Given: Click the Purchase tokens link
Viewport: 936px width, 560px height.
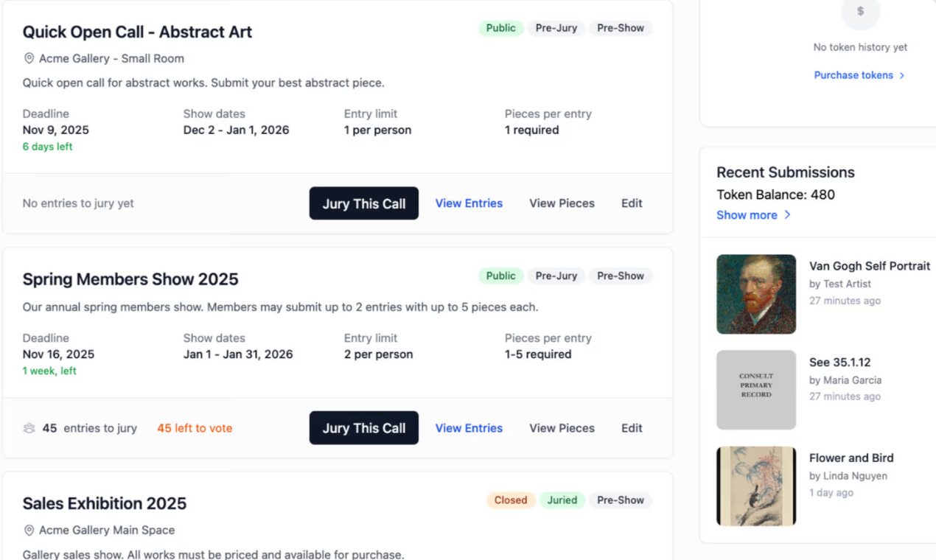Looking at the screenshot, I should (853, 75).
